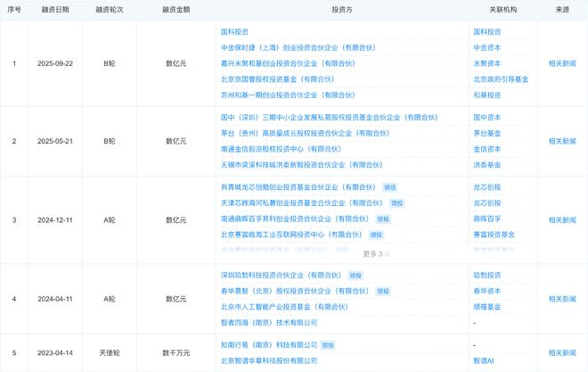The height and width of the screenshot is (372, 588).
Task: Click 领投 tag beside 深圳哈勃科技投资
Action: 355,276
